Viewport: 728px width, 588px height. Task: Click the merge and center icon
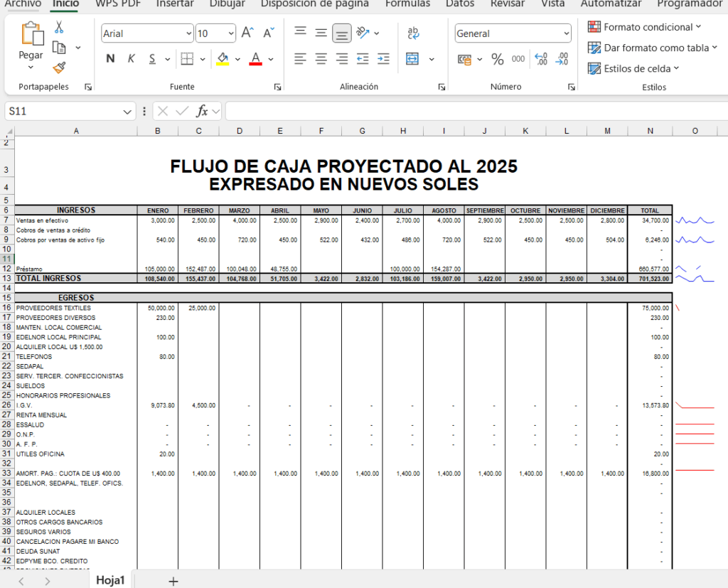[412, 59]
